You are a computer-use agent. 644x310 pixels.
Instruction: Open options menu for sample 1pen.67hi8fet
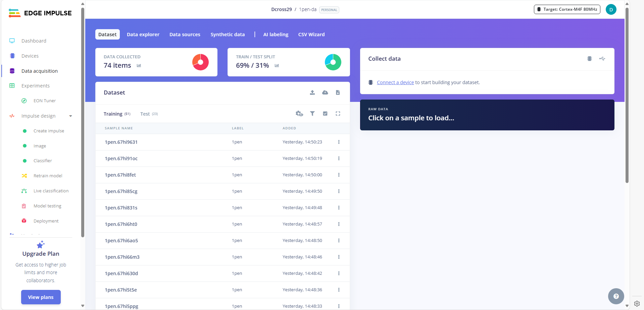339,175
